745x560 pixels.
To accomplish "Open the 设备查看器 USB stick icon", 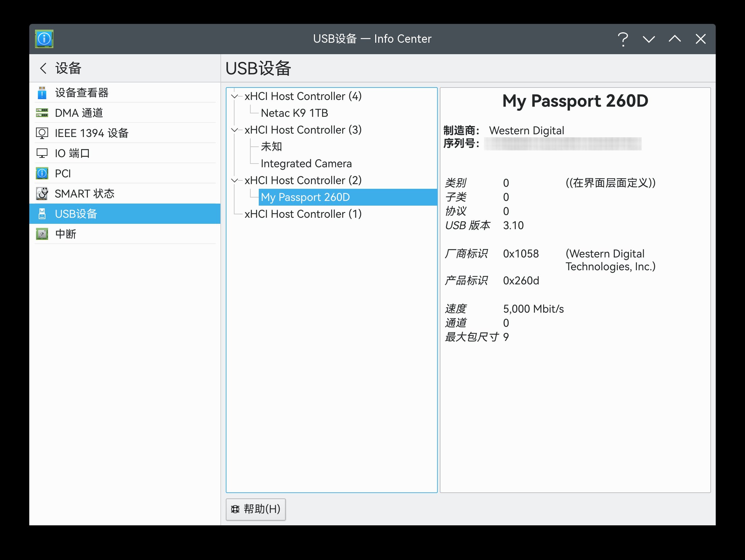I will [x=42, y=93].
